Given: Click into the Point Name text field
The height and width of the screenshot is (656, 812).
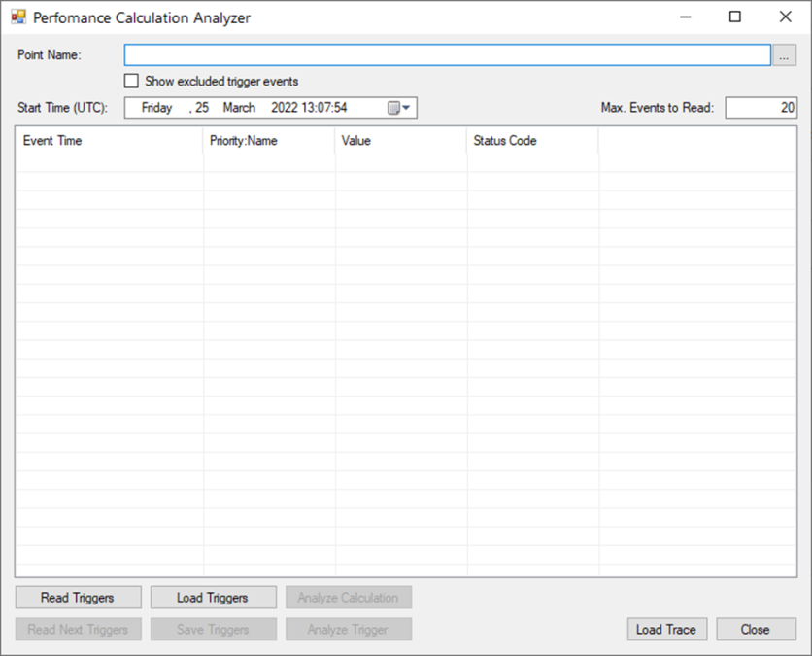Looking at the screenshot, I should tap(447, 55).
